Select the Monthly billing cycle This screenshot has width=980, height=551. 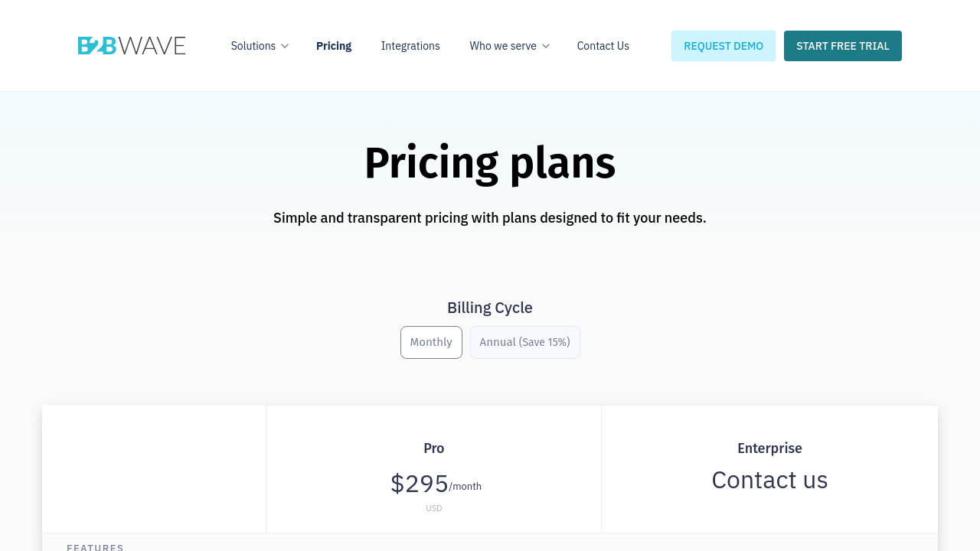pyautogui.click(x=431, y=342)
